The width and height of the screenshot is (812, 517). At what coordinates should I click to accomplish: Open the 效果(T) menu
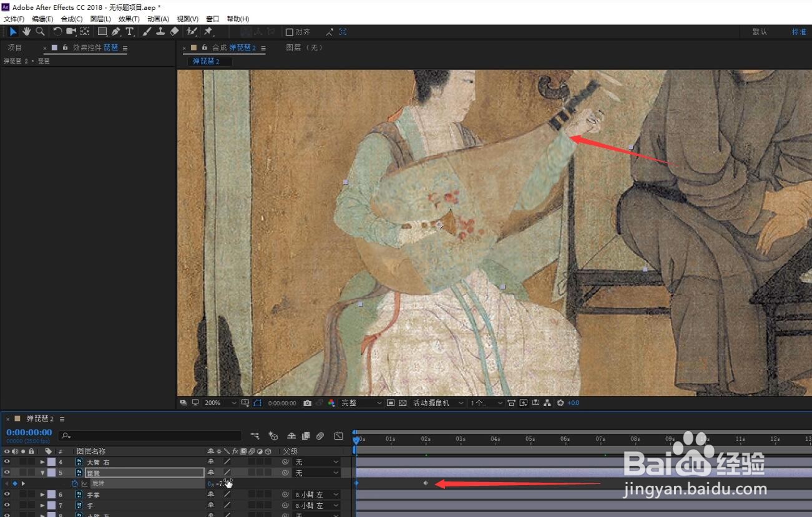pyautogui.click(x=129, y=19)
